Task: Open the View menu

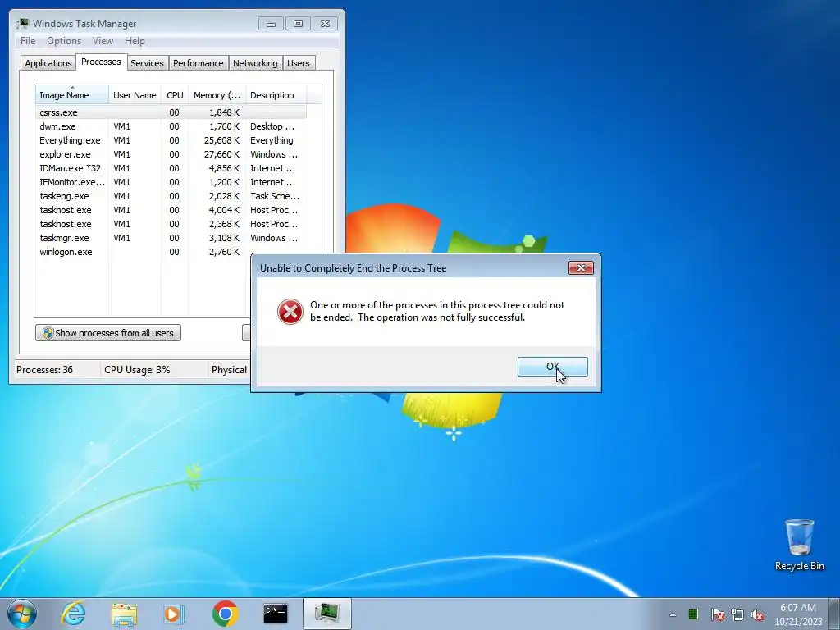Action: 103,41
